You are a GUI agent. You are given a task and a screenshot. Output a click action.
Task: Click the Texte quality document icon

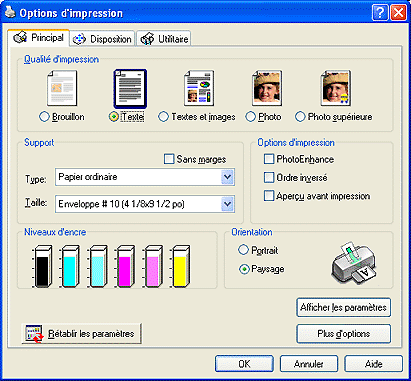pyautogui.click(x=130, y=89)
